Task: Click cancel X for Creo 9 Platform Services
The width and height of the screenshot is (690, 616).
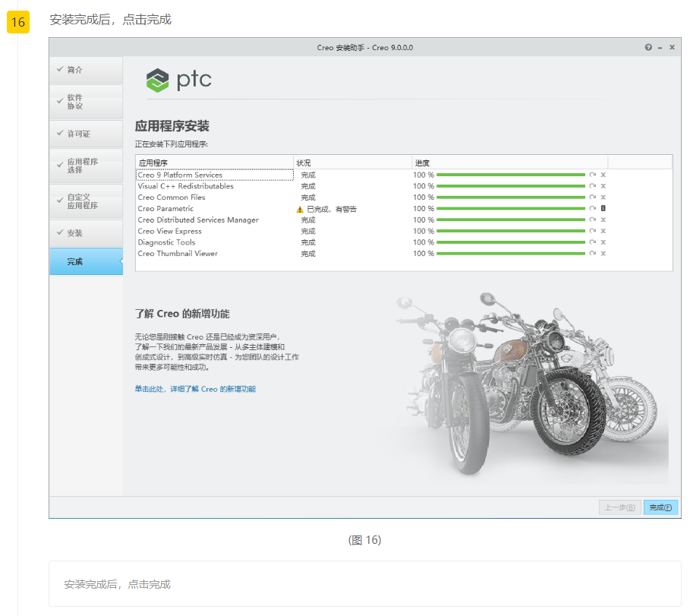Action: (603, 175)
